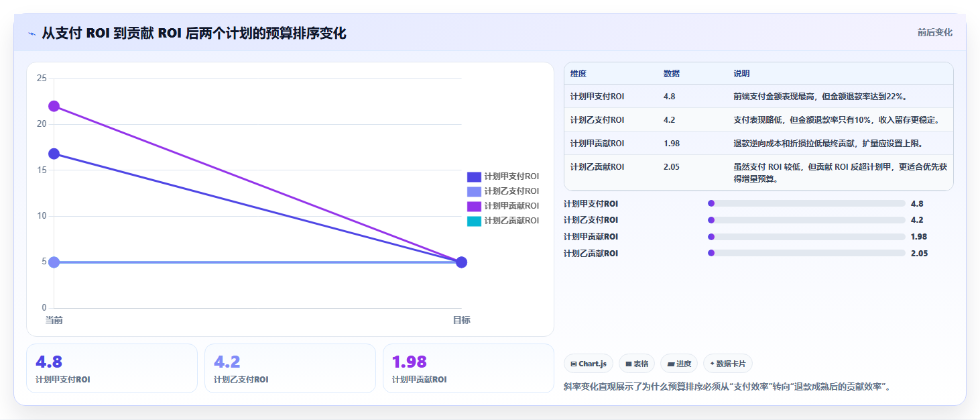Click the 维度 column header
The height and width of the screenshot is (420, 980).
tap(578, 74)
